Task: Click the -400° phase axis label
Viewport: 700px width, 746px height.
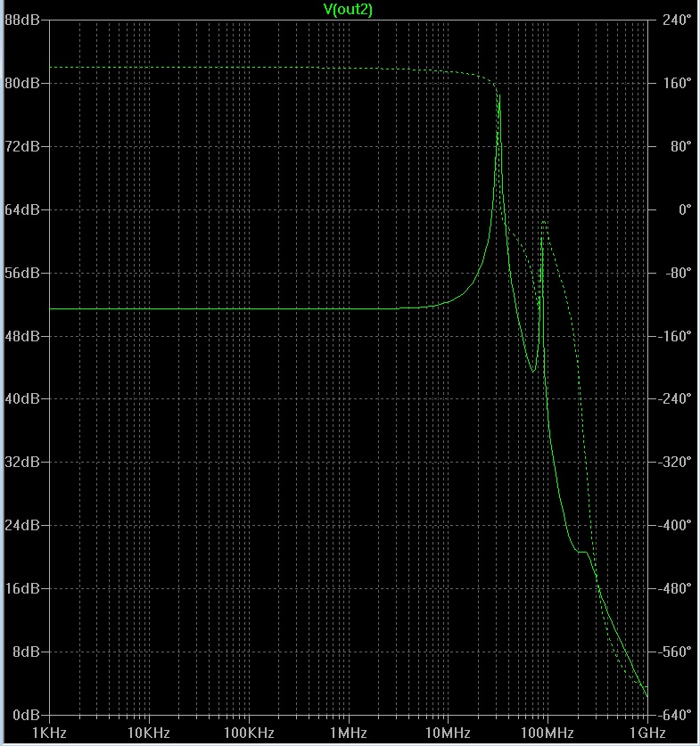Action: click(674, 525)
